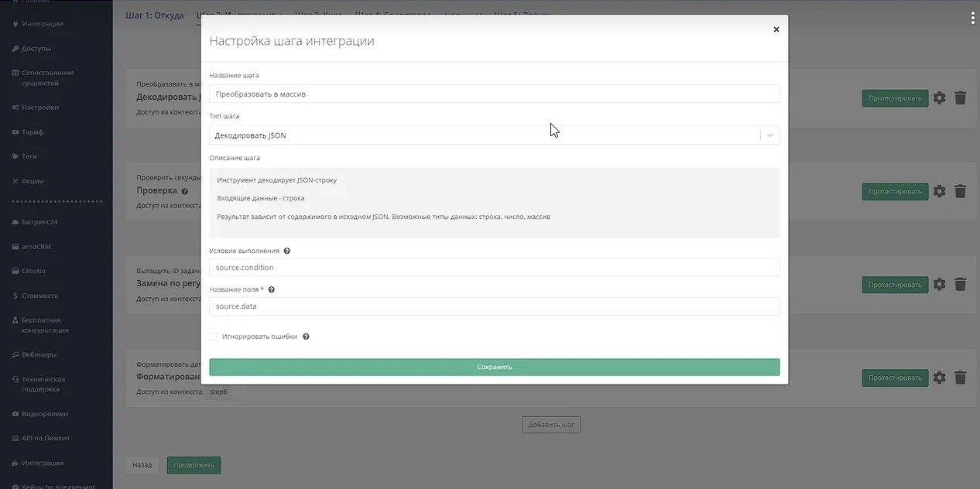Viewport: 980px width, 489px height.
Task: Focus the source.condition input field
Action: 494,268
